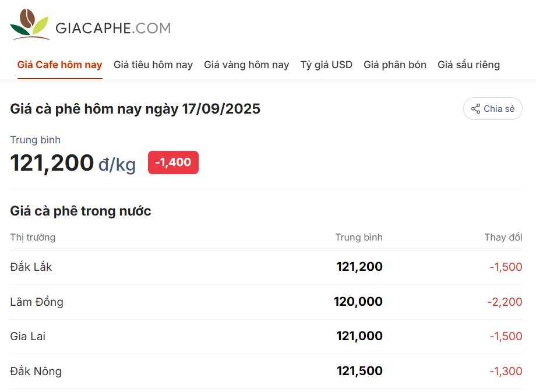Click the Thị trường column header
Image resolution: width=536 pixels, height=392 pixels.
(x=33, y=237)
